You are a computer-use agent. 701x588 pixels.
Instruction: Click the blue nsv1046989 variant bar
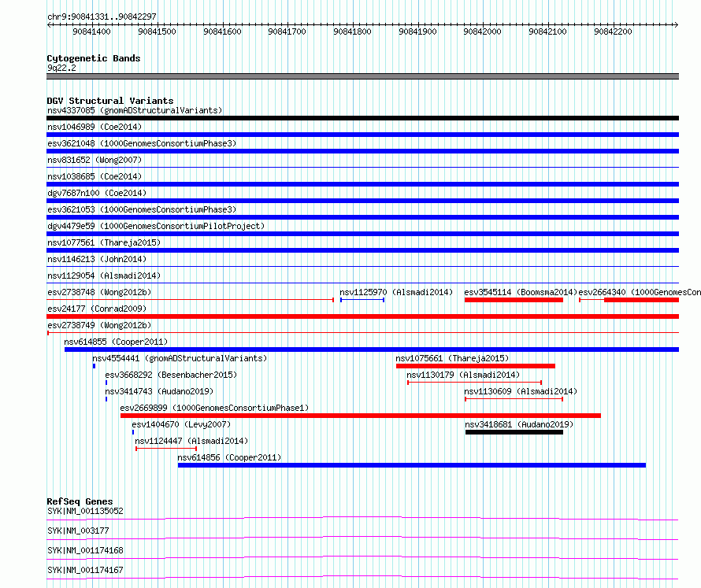(x=362, y=135)
